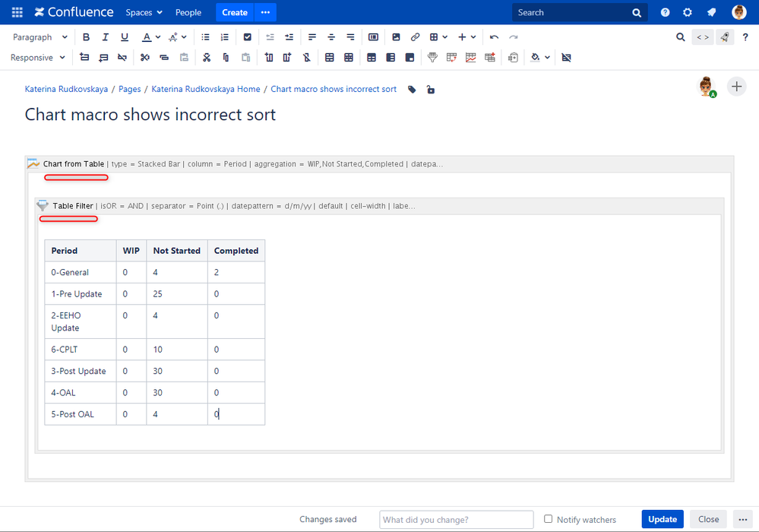Screen dimensions: 759x532
Task: Center align text
Action: tap(331, 37)
